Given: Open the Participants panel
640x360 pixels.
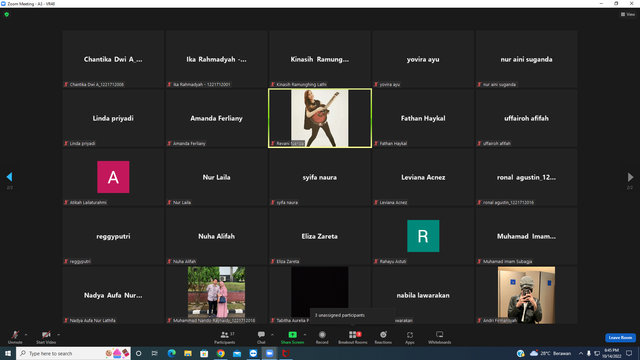Looking at the screenshot, I should (224, 337).
